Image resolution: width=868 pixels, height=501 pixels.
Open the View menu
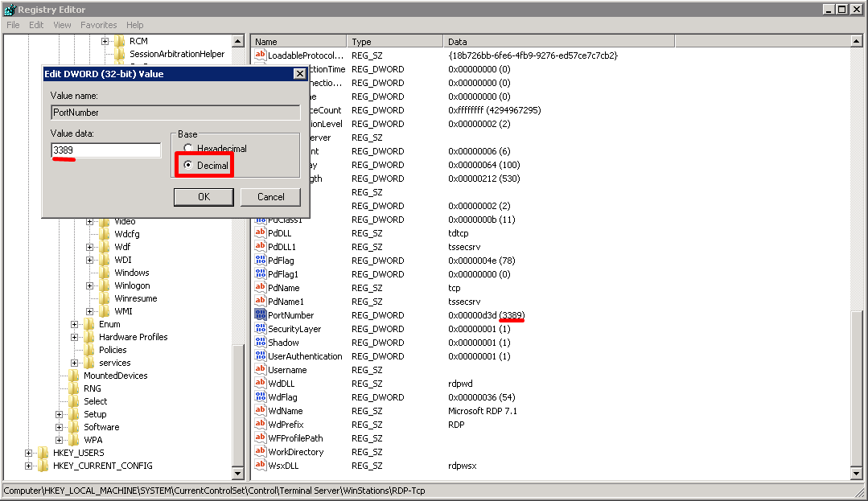click(62, 25)
